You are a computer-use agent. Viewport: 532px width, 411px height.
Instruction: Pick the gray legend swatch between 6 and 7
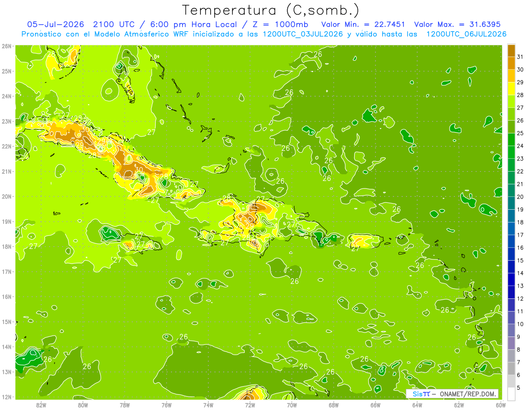point(511,368)
